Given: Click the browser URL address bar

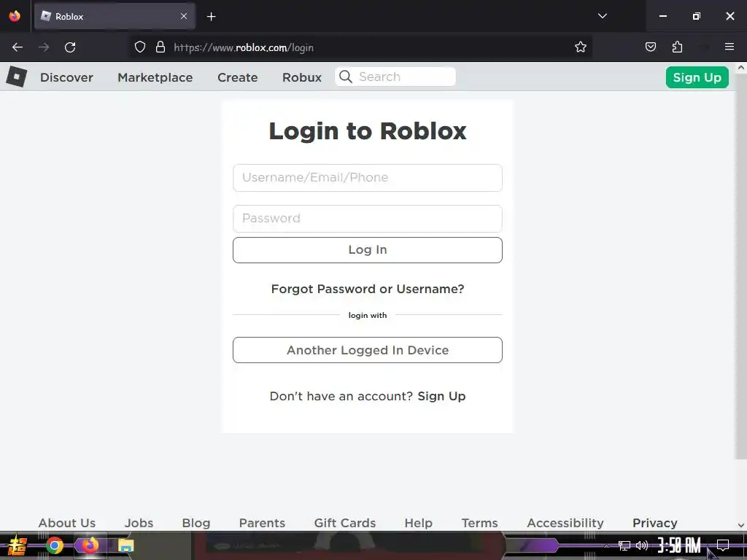Looking at the screenshot, I should (x=361, y=47).
